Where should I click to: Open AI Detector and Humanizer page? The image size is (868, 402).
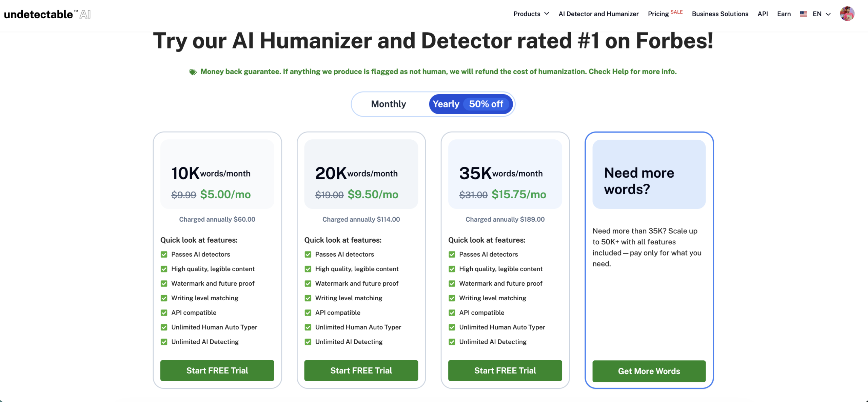tap(598, 14)
